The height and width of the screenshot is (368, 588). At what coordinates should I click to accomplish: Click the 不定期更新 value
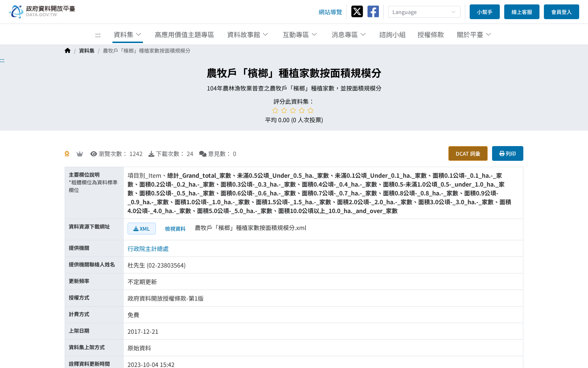pos(142,282)
